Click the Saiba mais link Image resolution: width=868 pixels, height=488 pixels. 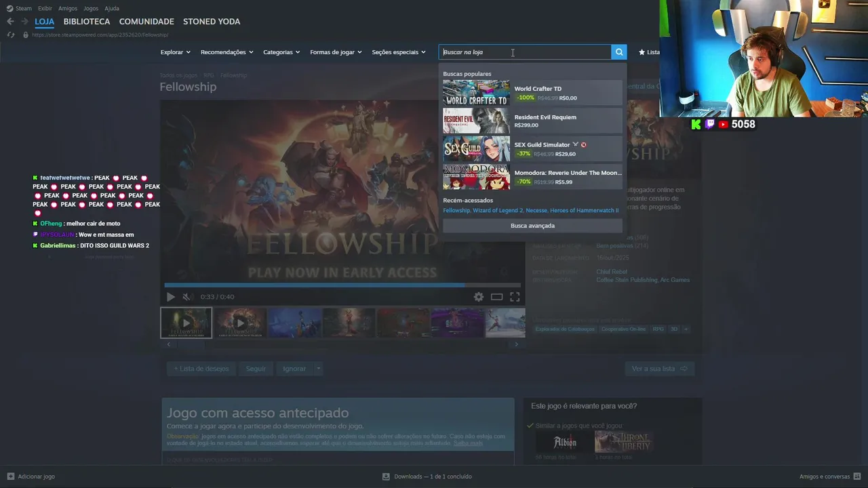(468, 443)
